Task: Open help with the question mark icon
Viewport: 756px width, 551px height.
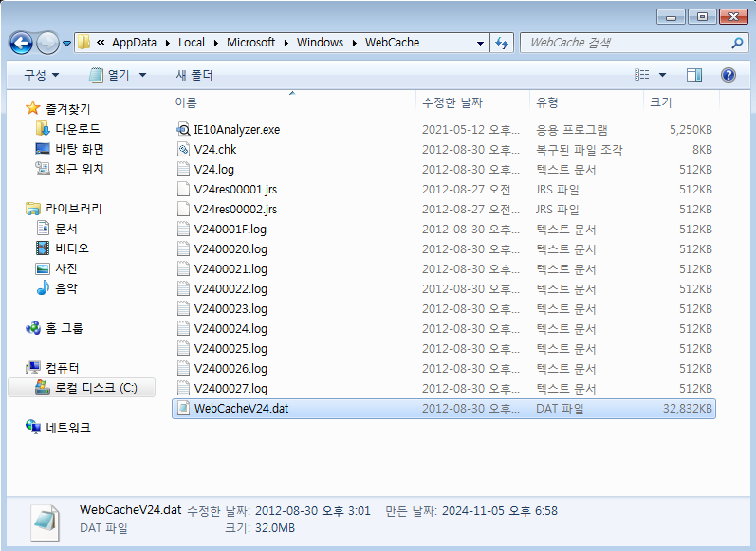Action: pos(728,75)
